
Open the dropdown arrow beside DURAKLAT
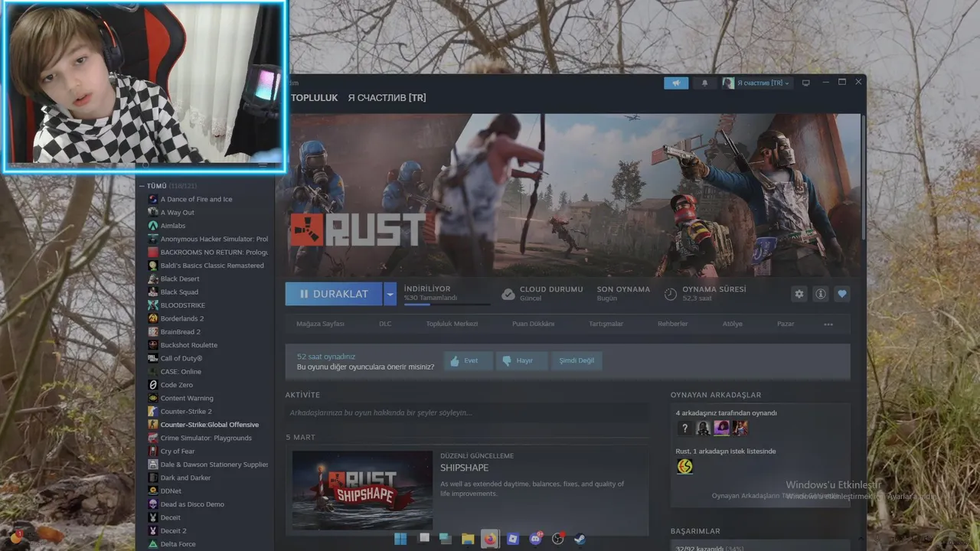(390, 294)
